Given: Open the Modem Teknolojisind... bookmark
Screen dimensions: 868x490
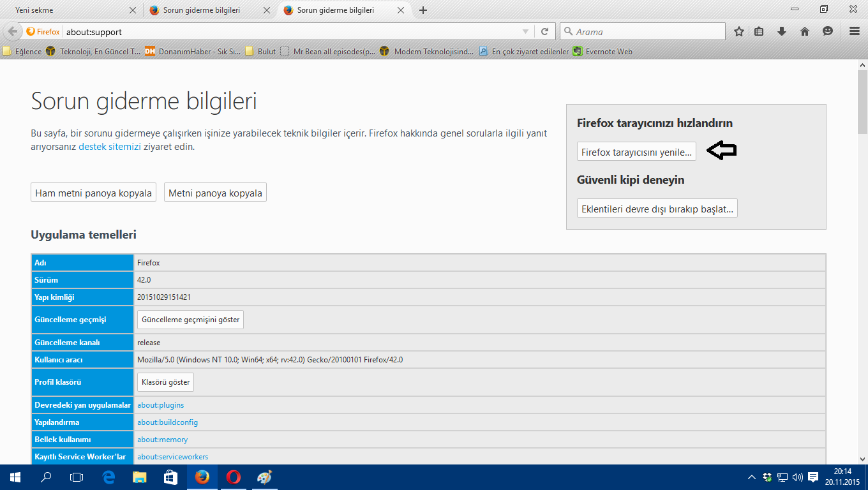Looking at the screenshot, I should coord(427,52).
